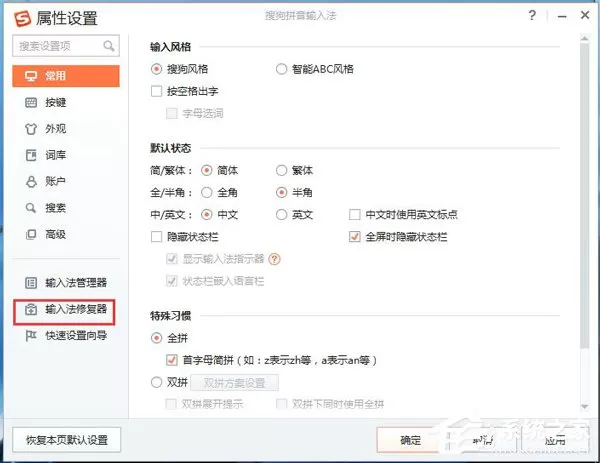Click 恢复本页默认设置 button
This screenshot has height=463, width=600.
pos(67,440)
